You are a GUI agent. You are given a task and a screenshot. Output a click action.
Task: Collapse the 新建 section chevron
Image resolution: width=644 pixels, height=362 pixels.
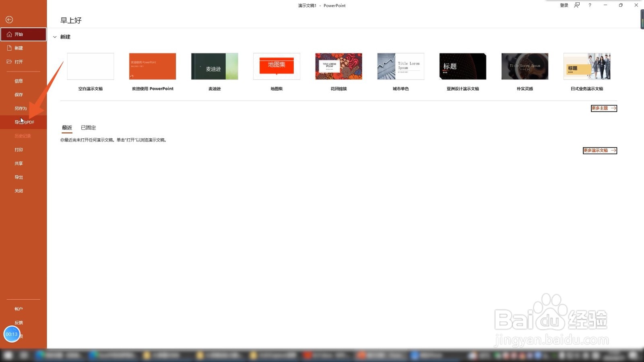pos(55,37)
